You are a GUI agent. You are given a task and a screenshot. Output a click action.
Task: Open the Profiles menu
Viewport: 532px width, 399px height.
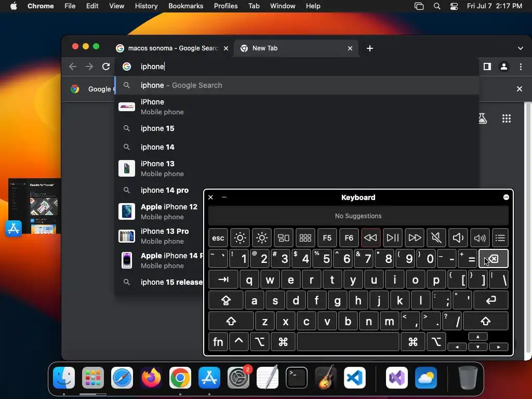pos(225,6)
